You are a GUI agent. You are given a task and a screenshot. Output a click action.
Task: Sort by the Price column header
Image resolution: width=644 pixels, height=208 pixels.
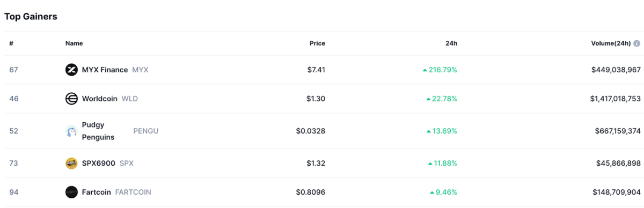317,43
